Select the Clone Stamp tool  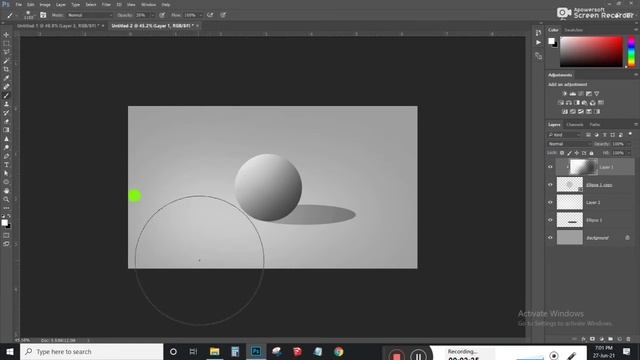point(6,104)
